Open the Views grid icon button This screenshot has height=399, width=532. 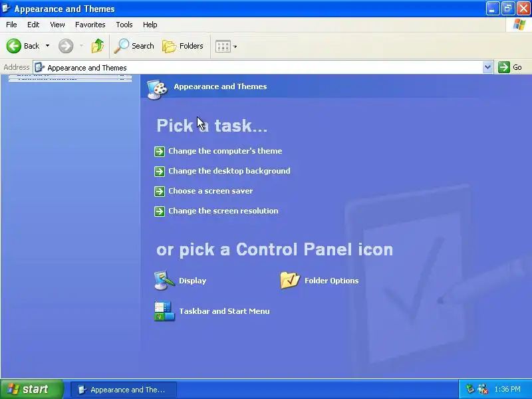[223, 46]
